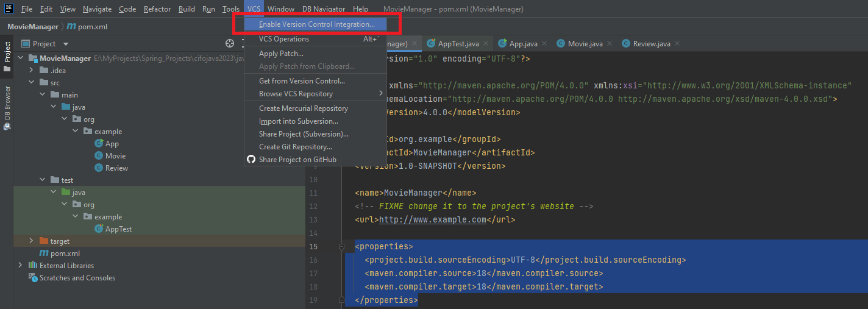Image resolution: width=868 pixels, height=309 pixels.
Task: Open the Run menu
Action: coord(208,9)
